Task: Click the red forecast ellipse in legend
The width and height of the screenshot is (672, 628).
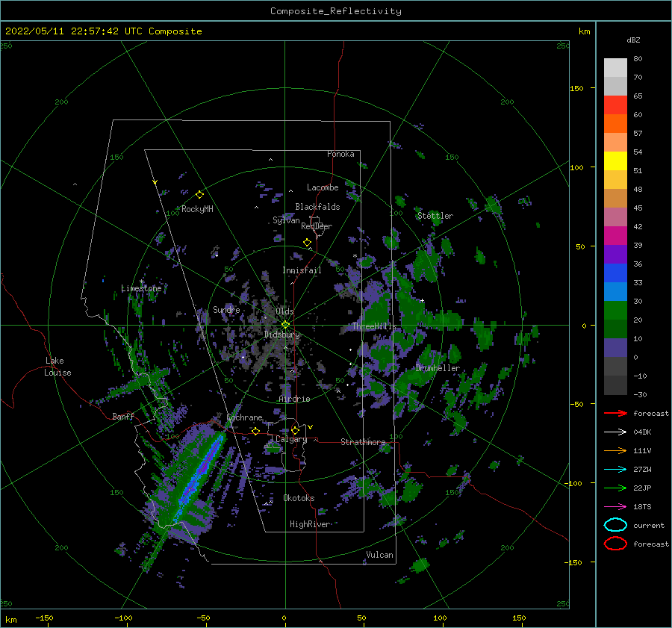Action: pos(615,544)
